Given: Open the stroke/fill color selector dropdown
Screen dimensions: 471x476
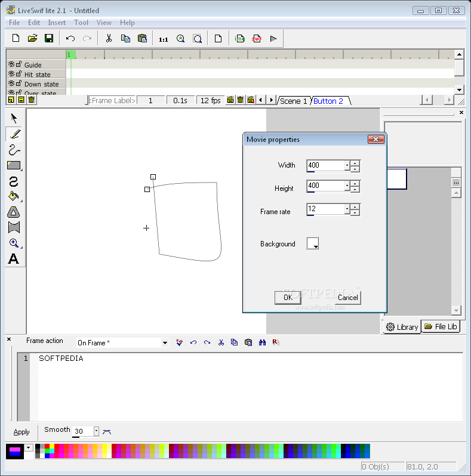Looking at the screenshot, I should point(29,447).
